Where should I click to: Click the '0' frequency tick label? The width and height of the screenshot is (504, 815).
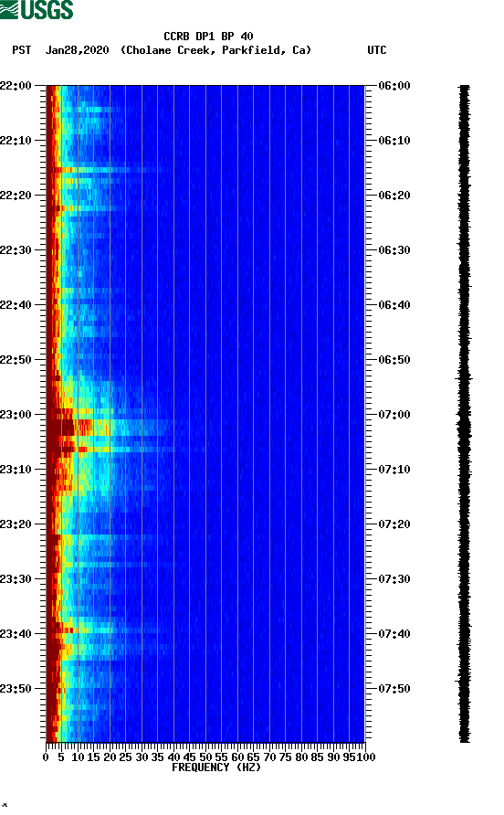tap(46, 757)
